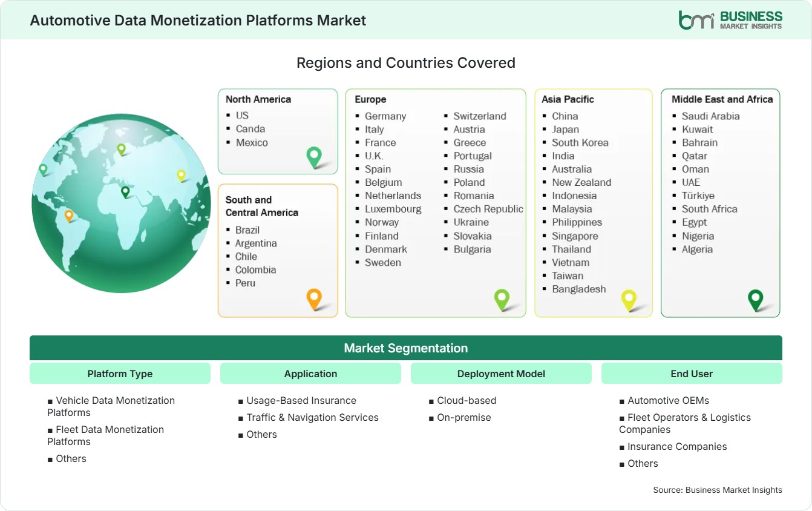Select the Platform Type segment header
The image size is (812, 511).
tap(120, 374)
